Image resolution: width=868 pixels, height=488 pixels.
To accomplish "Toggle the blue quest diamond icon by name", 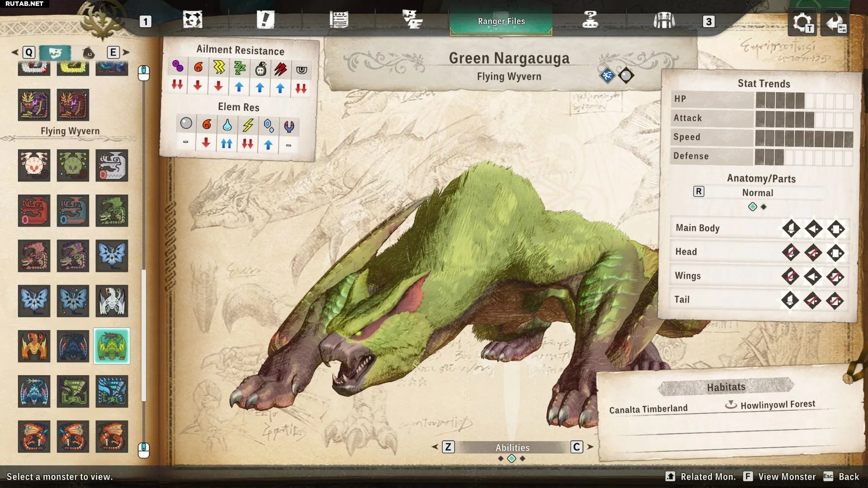I will tap(607, 76).
